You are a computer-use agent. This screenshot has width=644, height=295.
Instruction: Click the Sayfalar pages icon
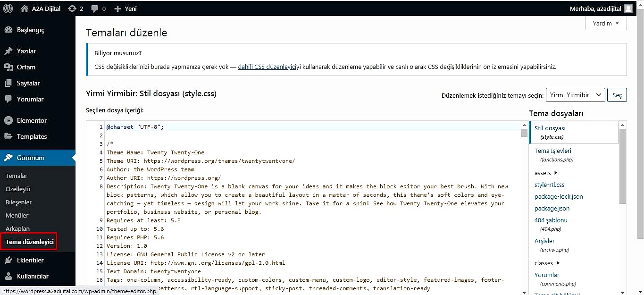click(8, 83)
